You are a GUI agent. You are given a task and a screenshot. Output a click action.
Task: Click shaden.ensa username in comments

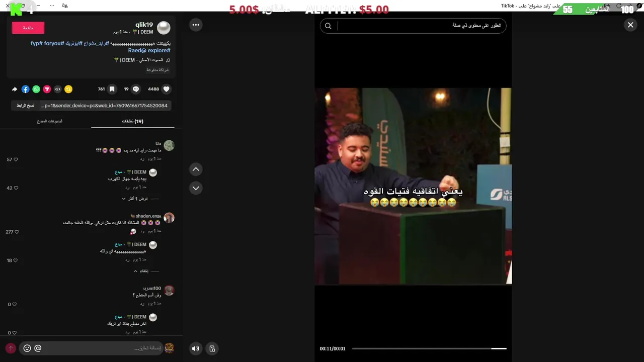[148, 216]
